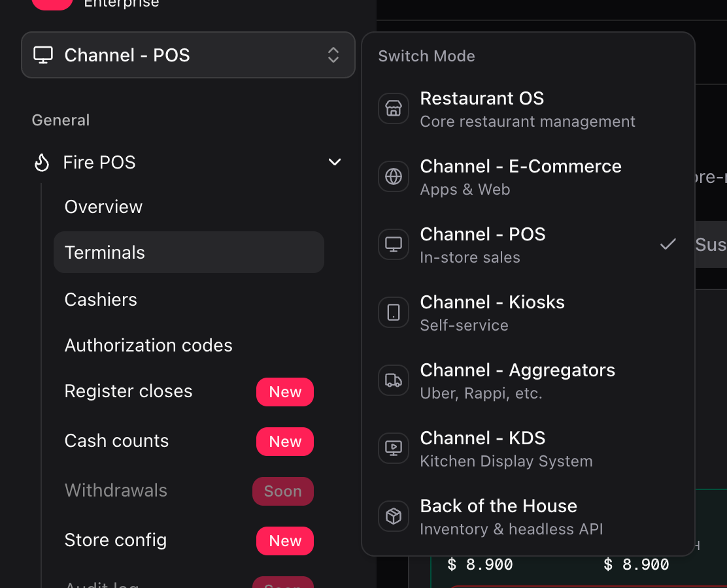The image size is (727, 588).
Task: Click the KDS display play icon
Action: point(394,448)
